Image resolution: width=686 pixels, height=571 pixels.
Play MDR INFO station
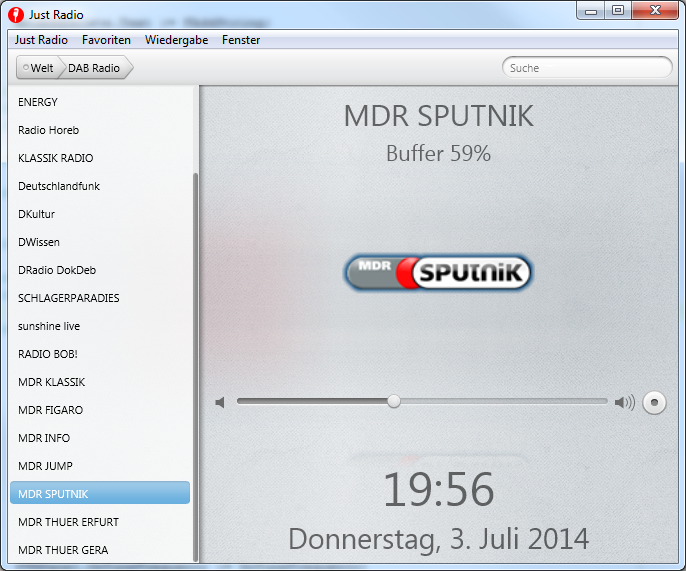[100, 438]
